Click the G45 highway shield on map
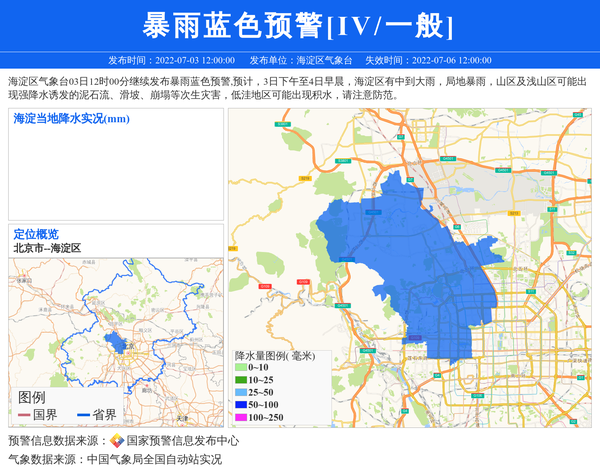 pos(577,114)
